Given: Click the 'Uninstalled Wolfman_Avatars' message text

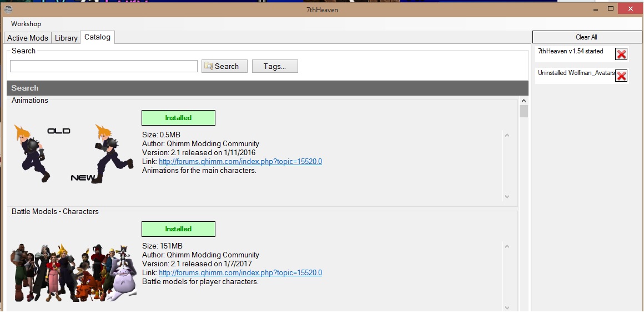Looking at the screenshot, I should [x=576, y=73].
